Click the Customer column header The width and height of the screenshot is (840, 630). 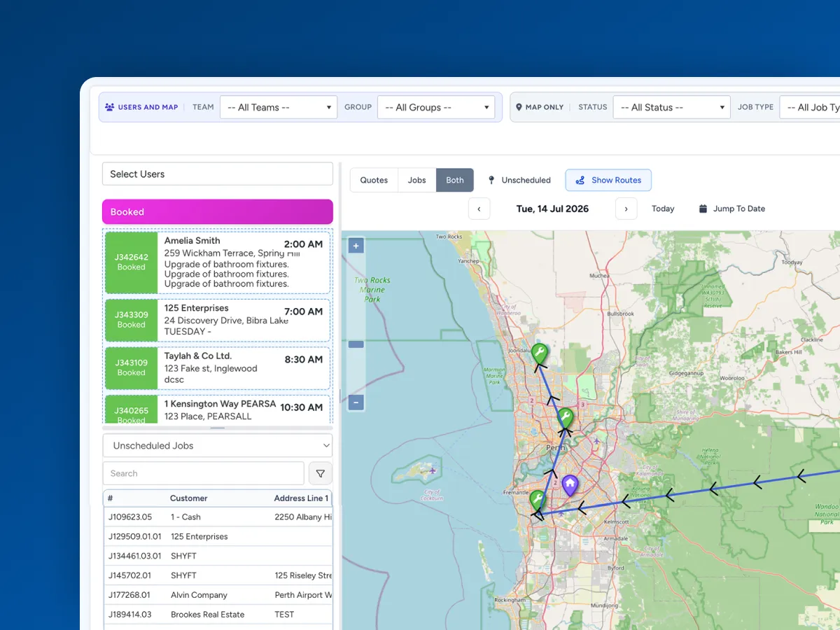click(x=189, y=498)
